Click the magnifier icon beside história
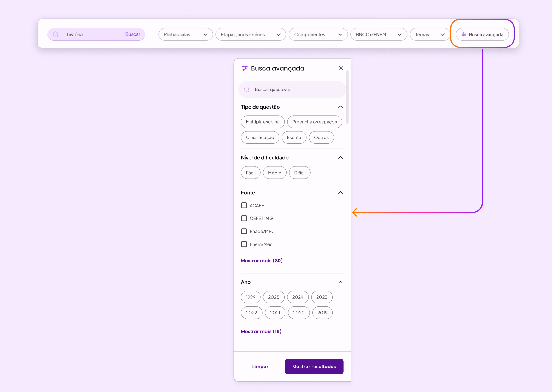Image resolution: width=552 pixels, height=392 pixels. click(56, 34)
